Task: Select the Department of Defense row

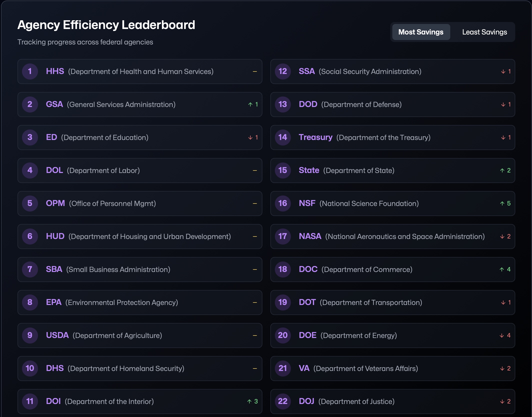Action: pyautogui.click(x=392, y=104)
